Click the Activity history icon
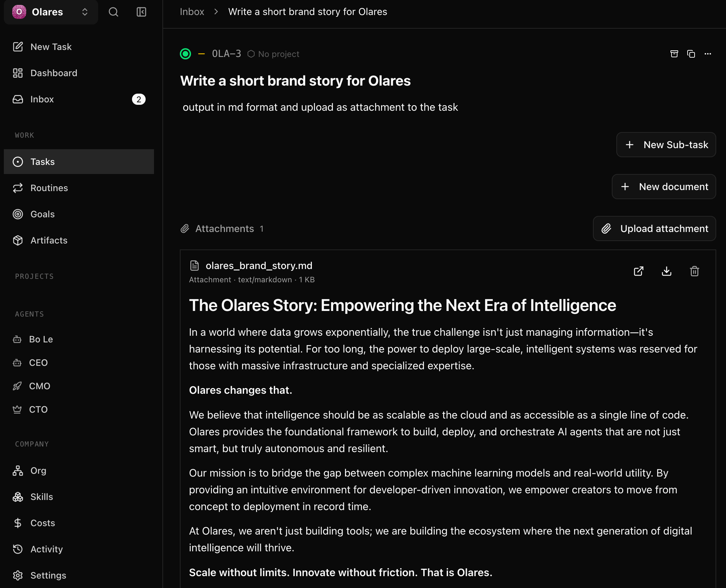This screenshot has width=726, height=588. click(x=18, y=549)
